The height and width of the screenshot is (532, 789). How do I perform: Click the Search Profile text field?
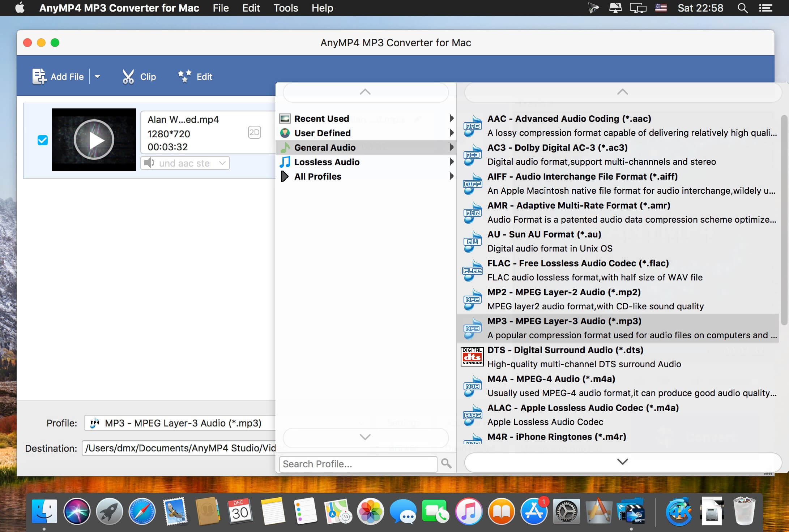pyautogui.click(x=358, y=464)
